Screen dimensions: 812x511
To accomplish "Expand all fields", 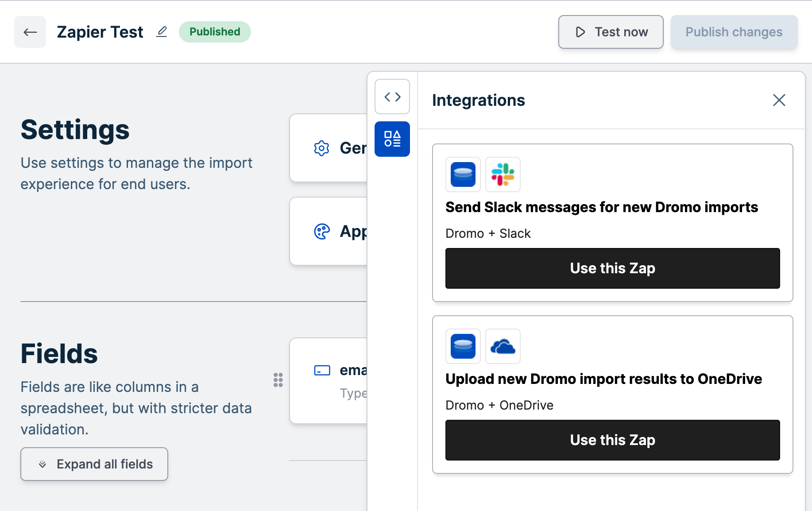I will click(94, 464).
